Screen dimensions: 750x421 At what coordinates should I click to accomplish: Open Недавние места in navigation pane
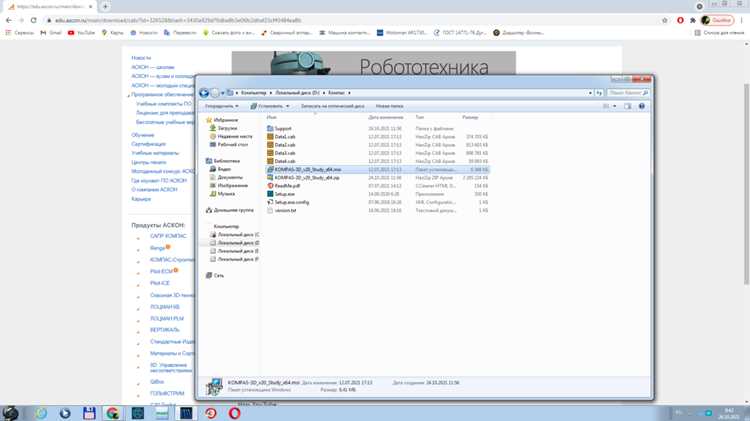click(x=234, y=136)
